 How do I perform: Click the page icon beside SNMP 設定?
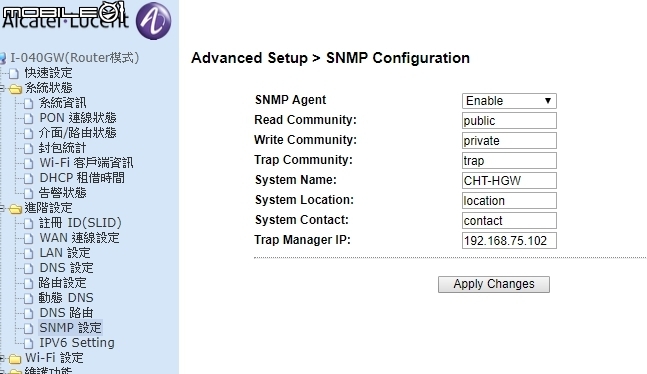point(28,328)
